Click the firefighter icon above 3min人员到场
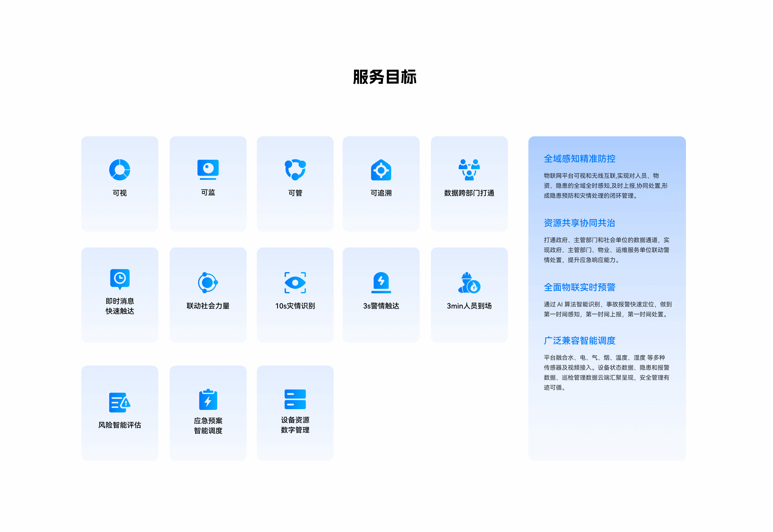Viewport: 773px width, 532px height. pyautogui.click(x=469, y=283)
